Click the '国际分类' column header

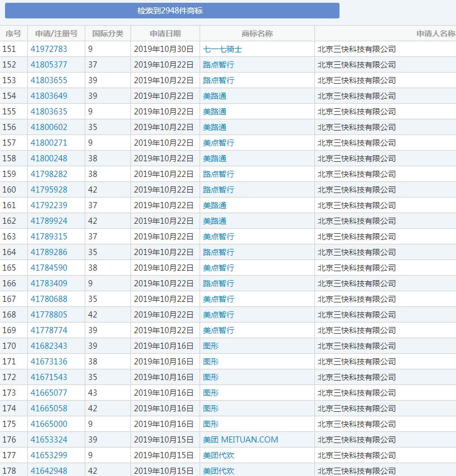pos(108,33)
